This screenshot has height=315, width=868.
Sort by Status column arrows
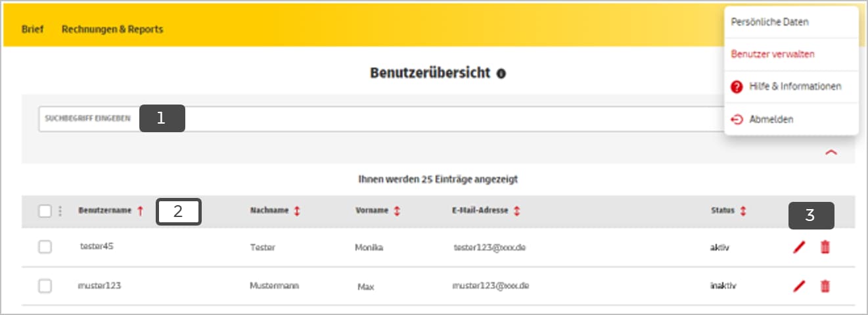pyautogui.click(x=743, y=211)
